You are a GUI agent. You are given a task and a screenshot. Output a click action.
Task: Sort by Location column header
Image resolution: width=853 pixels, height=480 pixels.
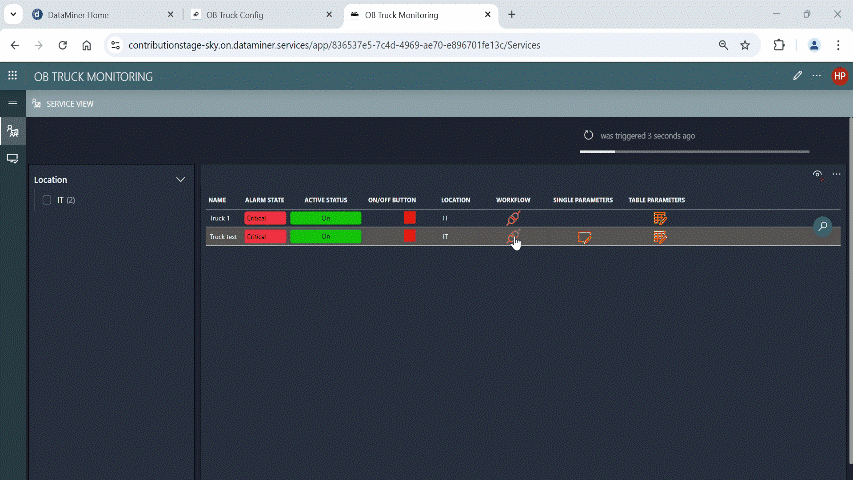coord(455,200)
